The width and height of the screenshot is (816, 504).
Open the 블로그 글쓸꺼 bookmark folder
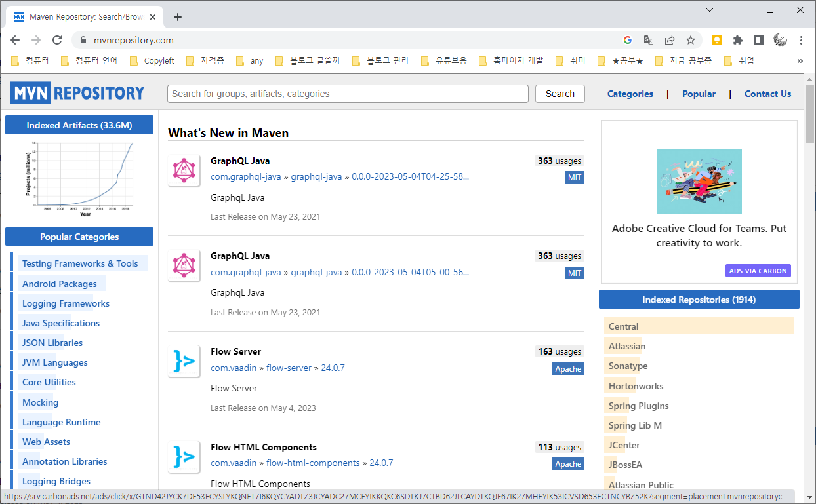[308, 60]
